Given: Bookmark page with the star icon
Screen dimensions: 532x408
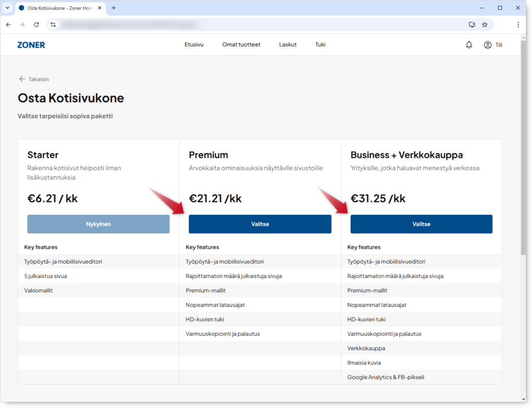Looking at the screenshot, I should (x=485, y=24).
